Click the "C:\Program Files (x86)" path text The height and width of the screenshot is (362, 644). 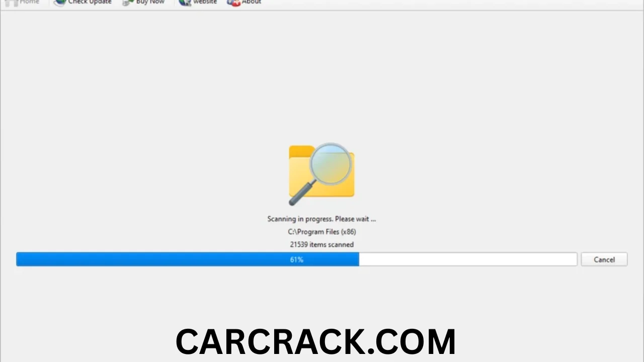[322, 232]
